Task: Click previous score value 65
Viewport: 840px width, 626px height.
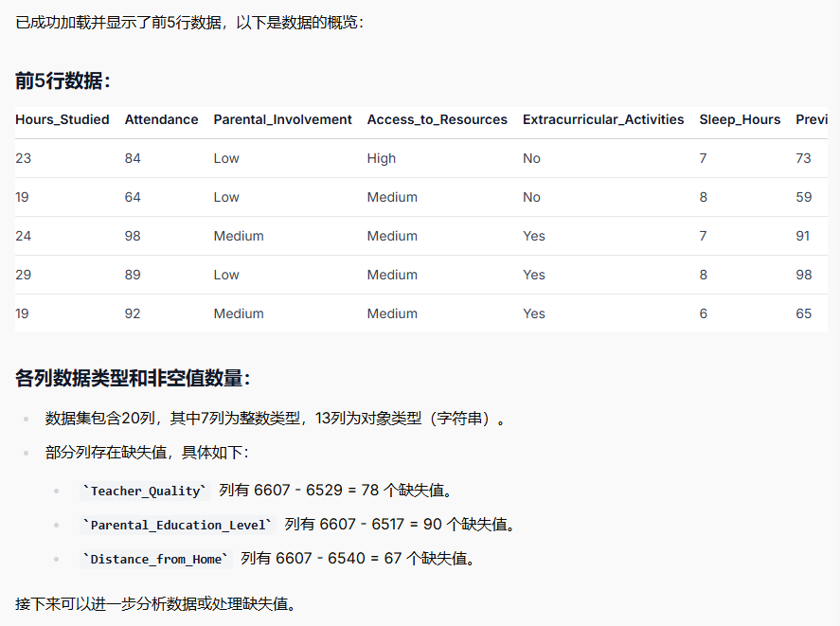Action: pyautogui.click(x=804, y=313)
